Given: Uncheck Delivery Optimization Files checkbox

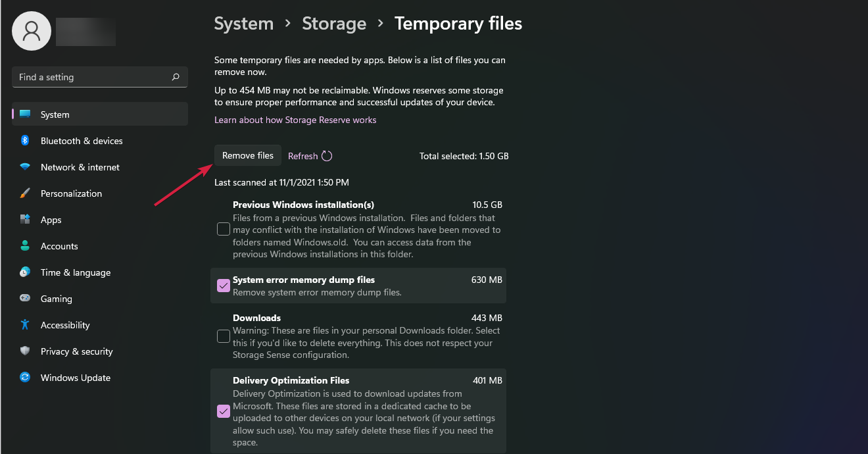Looking at the screenshot, I should pos(224,411).
